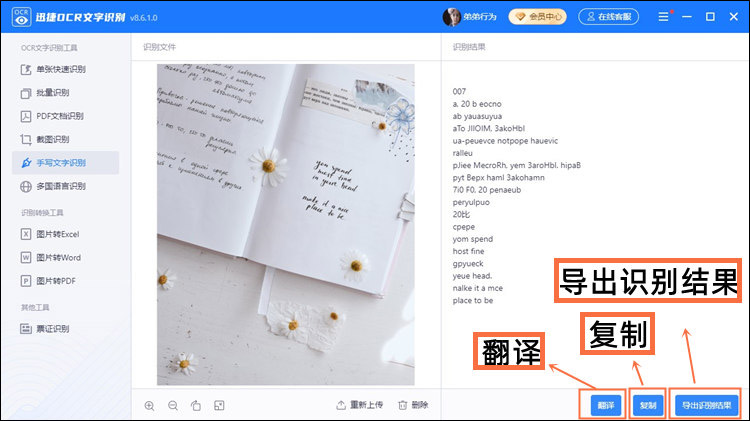
Task: Click the 图片转Word icon
Action: coord(26,257)
